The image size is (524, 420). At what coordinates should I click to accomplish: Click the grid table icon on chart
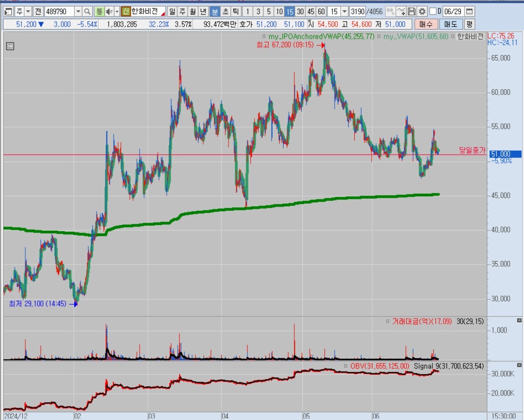(10, 46)
